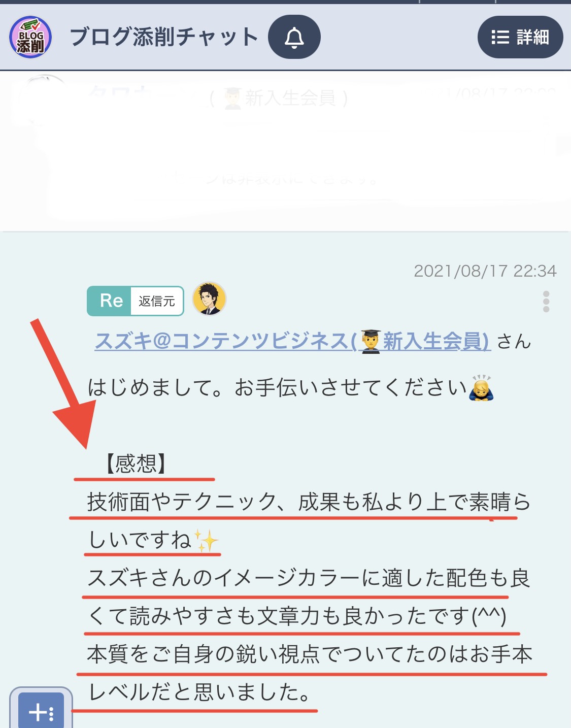Select the line starting 本質をご自身の鋭い視点
The width and height of the screenshot is (571, 728).
pyautogui.click(x=310, y=654)
